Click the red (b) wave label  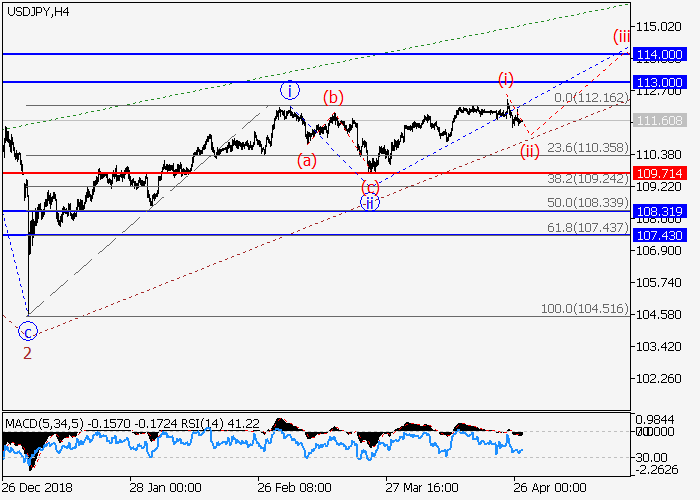333,98
